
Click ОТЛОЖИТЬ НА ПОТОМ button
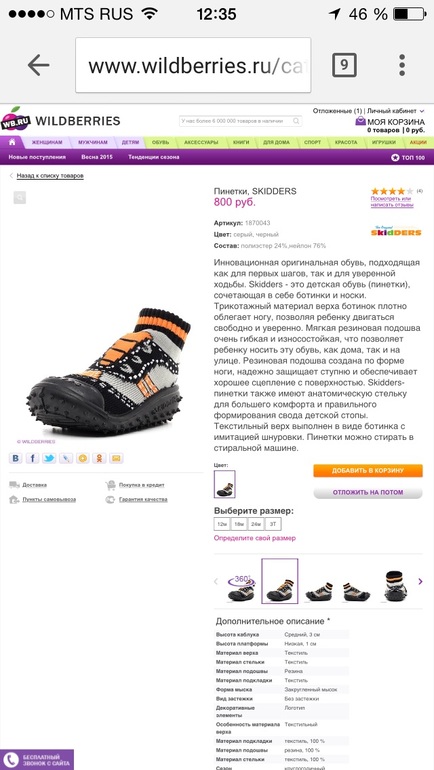click(x=368, y=492)
